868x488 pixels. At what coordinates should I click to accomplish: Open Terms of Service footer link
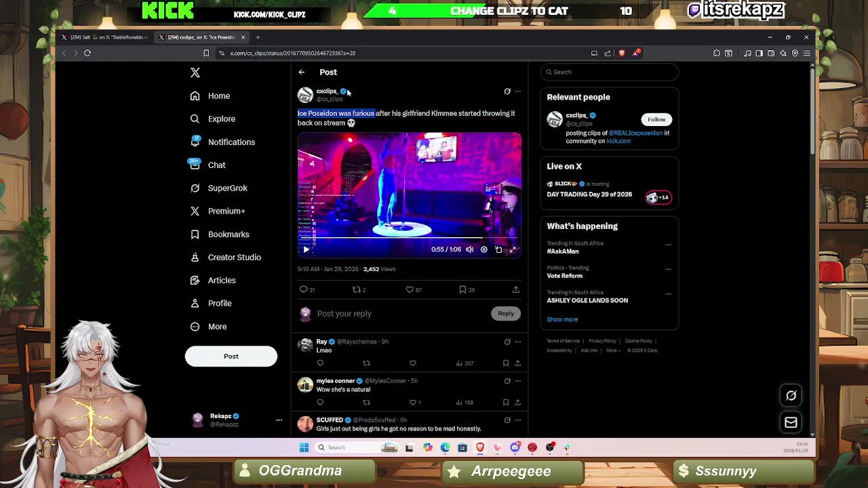(563, 341)
